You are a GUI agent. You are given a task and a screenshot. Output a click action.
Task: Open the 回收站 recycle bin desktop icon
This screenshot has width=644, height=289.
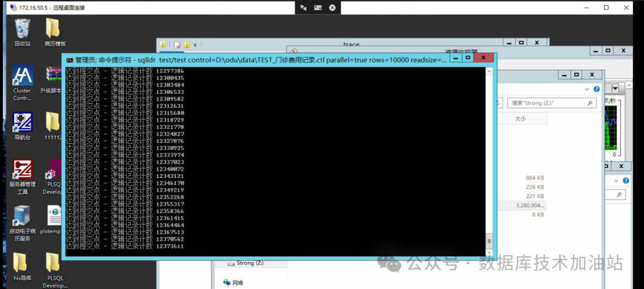(x=22, y=32)
